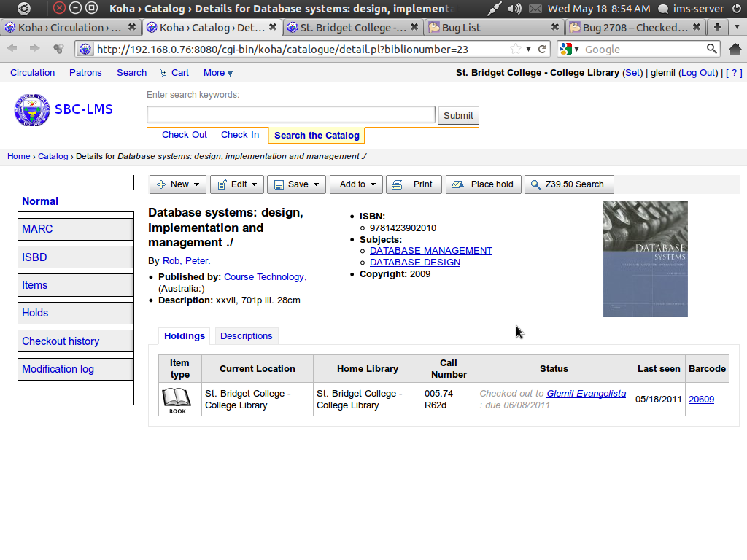Screen dimensions: 747x560
Task: Click the Firefox home icon
Action: point(735,49)
